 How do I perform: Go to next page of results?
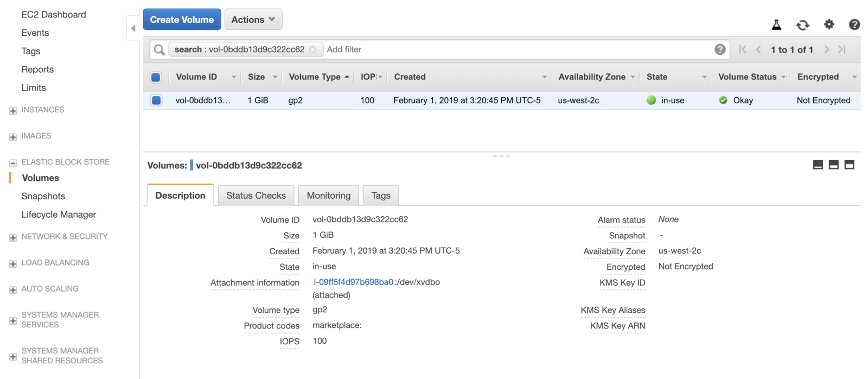(827, 49)
